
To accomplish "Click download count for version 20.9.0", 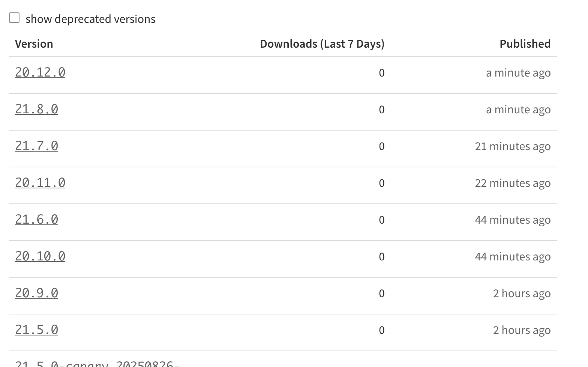I will (381, 293).
